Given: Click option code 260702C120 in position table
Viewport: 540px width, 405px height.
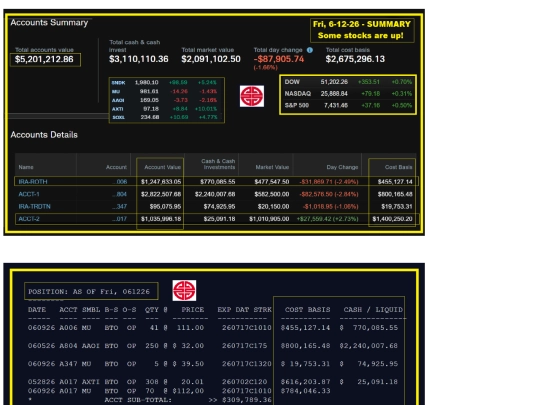Looking at the screenshot, I should pyautogui.click(x=245, y=382).
